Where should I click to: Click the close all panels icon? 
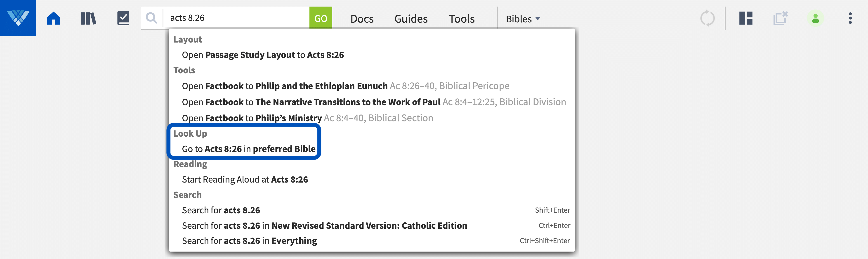click(x=780, y=18)
